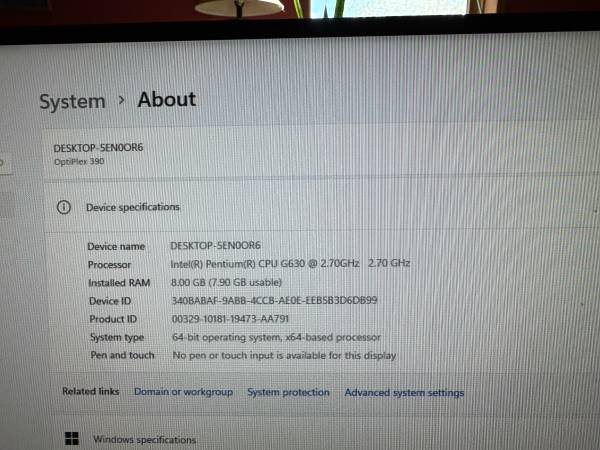Click the System type 64-bit value
This screenshot has height=450, width=600.
[x=275, y=337]
